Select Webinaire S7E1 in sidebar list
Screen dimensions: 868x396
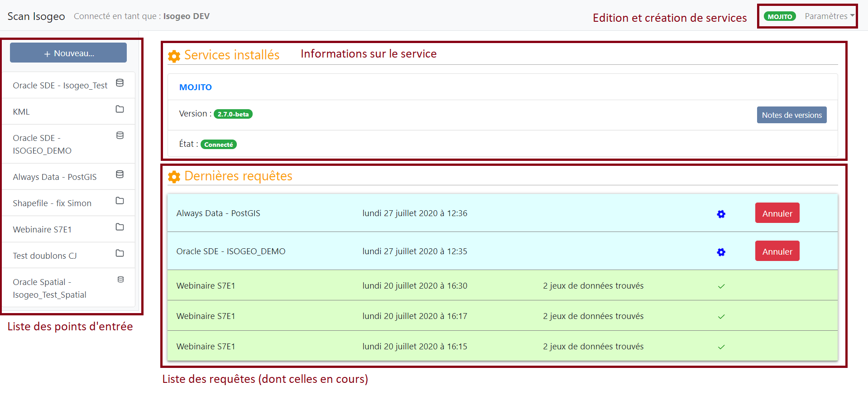pyautogui.click(x=68, y=229)
